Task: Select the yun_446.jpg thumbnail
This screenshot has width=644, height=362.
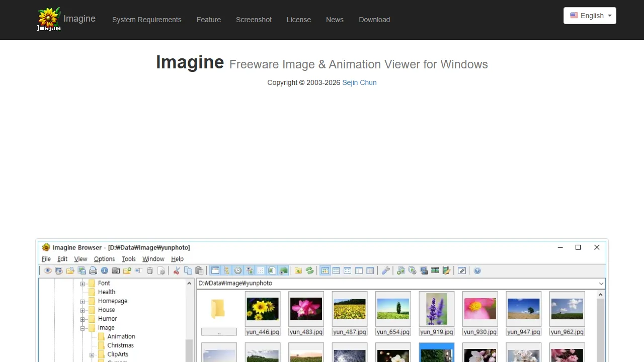Action: pyautogui.click(x=262, y=309)
